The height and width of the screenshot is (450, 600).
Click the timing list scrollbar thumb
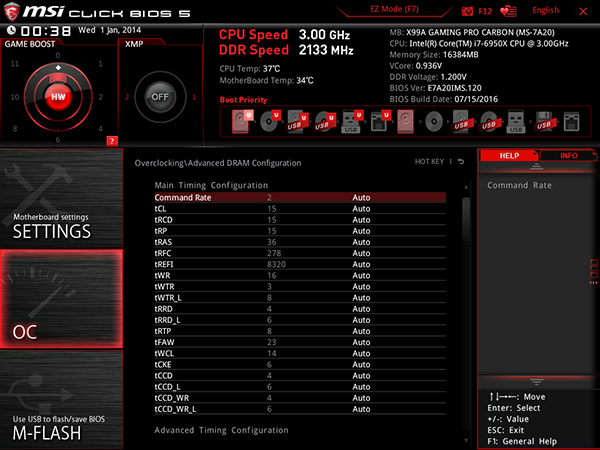tap(466, 219)
